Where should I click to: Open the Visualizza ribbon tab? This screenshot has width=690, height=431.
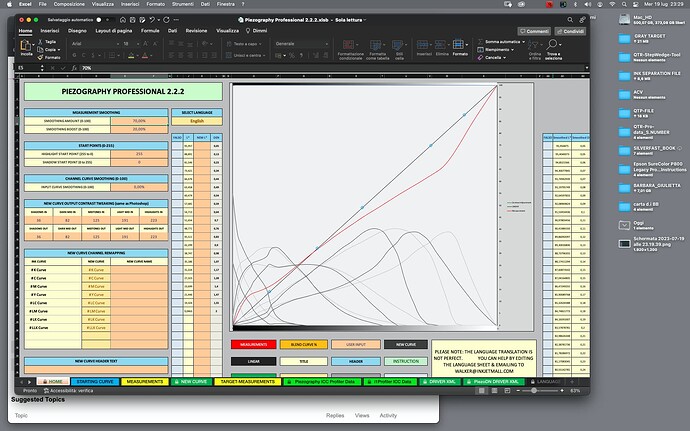[x=228, y=31]
